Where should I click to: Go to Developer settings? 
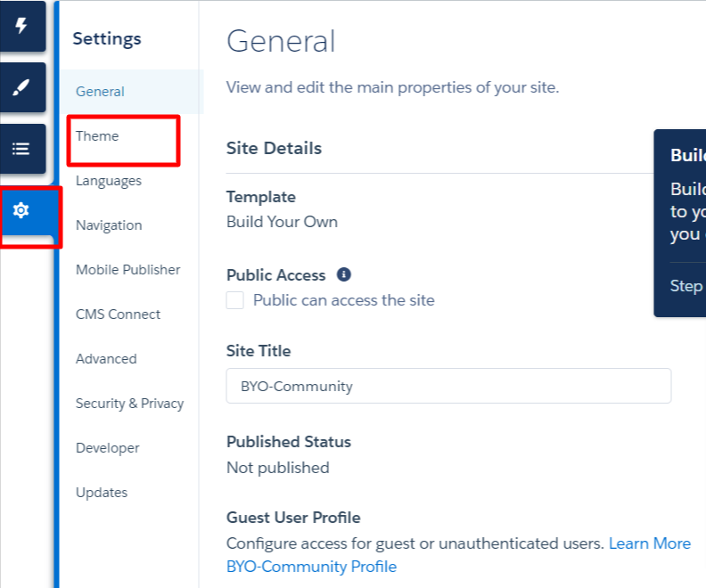coord(108,448)
